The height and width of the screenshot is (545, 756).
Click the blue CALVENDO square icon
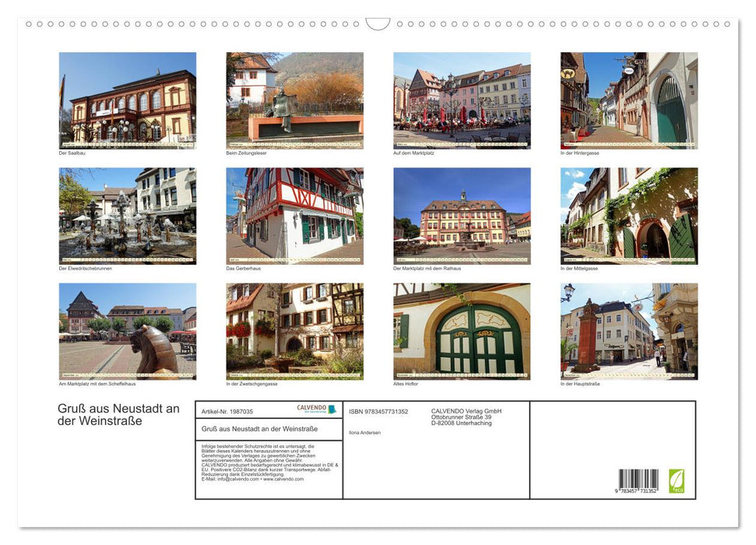[x=332, y=409]
